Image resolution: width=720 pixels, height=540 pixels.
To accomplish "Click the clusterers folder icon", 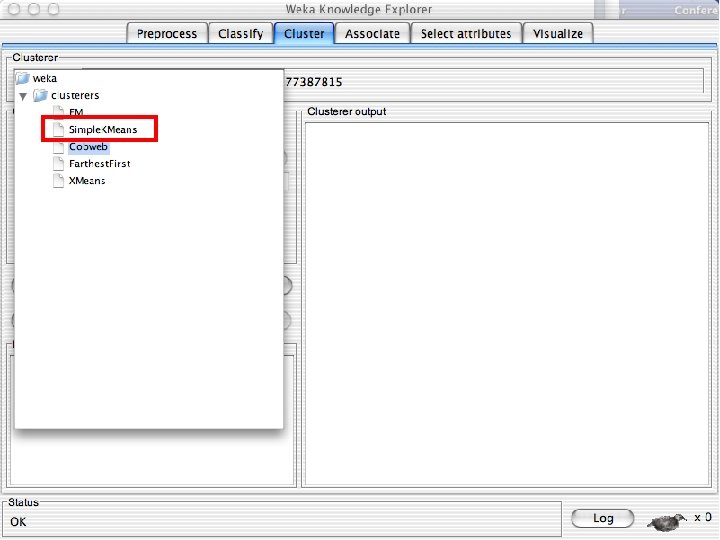I will point(40,96).
